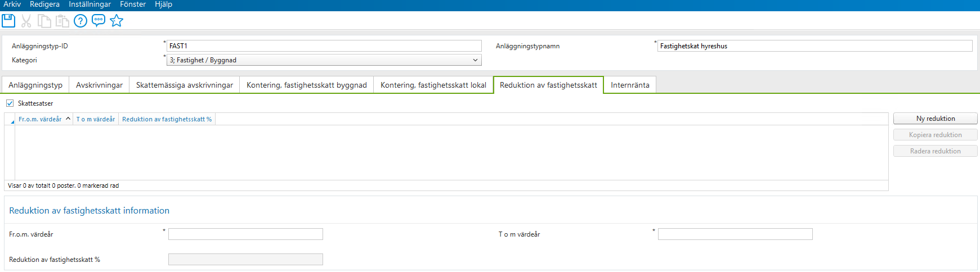Open the Fönster menu
Image resolution: width=980 pixels, height=272 pixels.
(133, 4)
